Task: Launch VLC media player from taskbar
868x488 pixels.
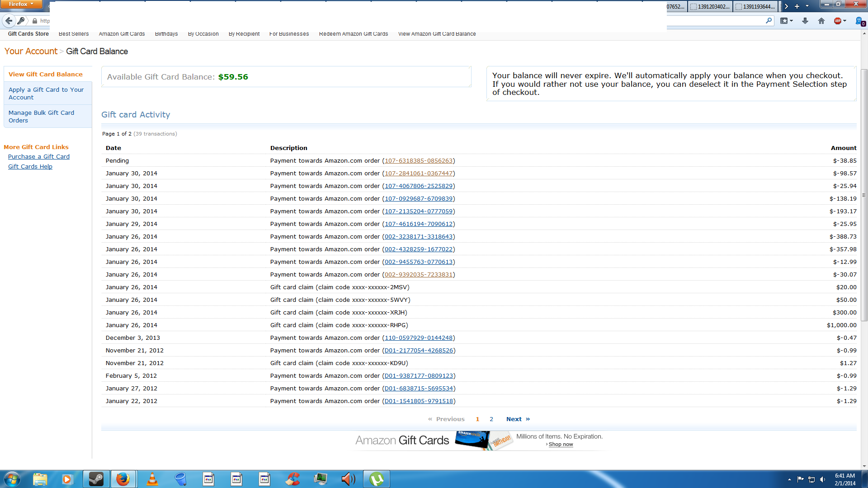Action: (152, 479)
